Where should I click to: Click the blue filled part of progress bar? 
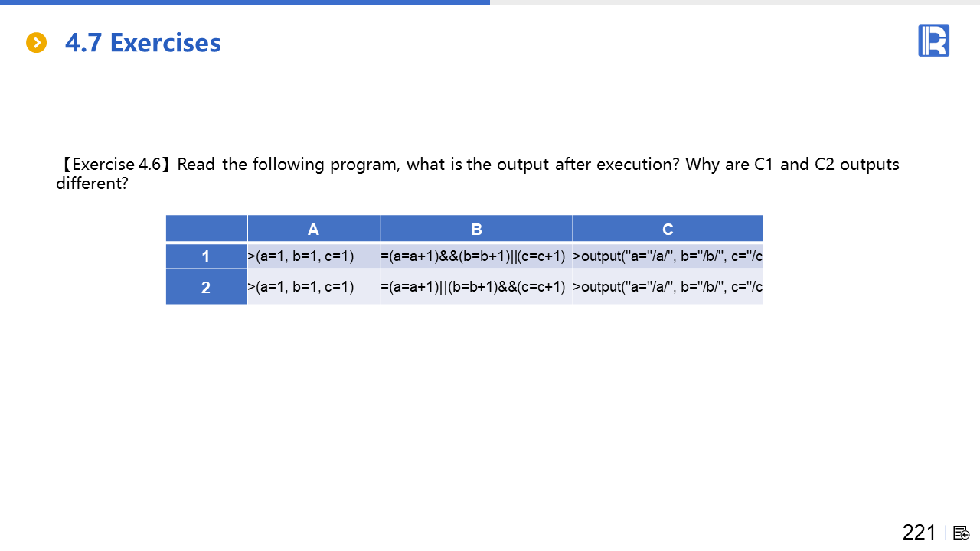click(245, 2)
